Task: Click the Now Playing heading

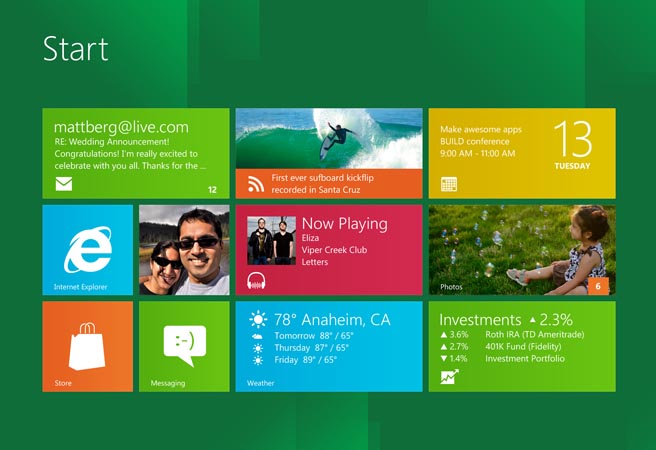Action: [345, 224]
